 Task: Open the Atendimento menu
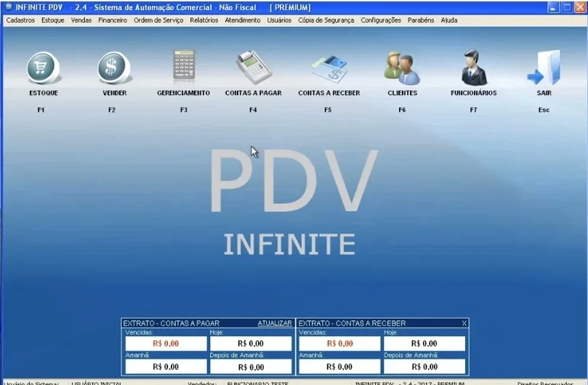[x=242, y=20]
